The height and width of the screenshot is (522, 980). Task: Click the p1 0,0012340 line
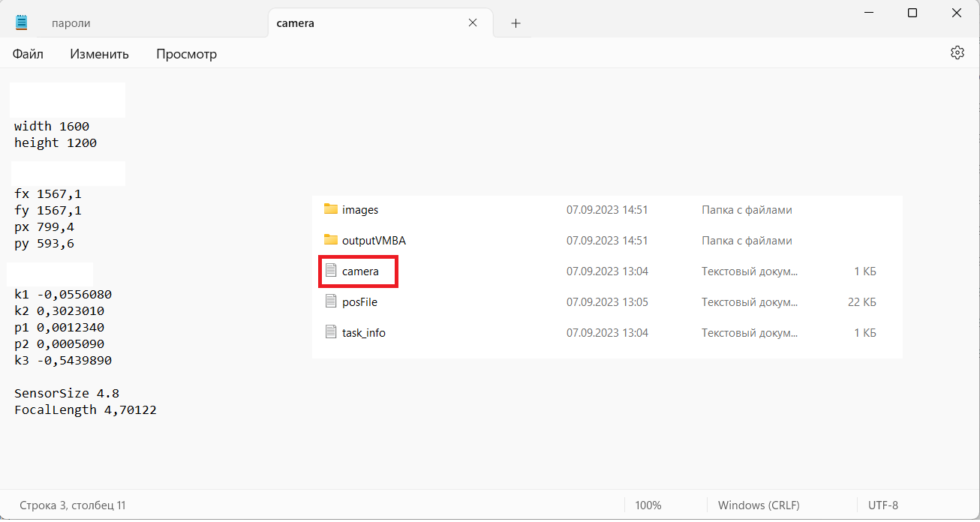point(59,327)
